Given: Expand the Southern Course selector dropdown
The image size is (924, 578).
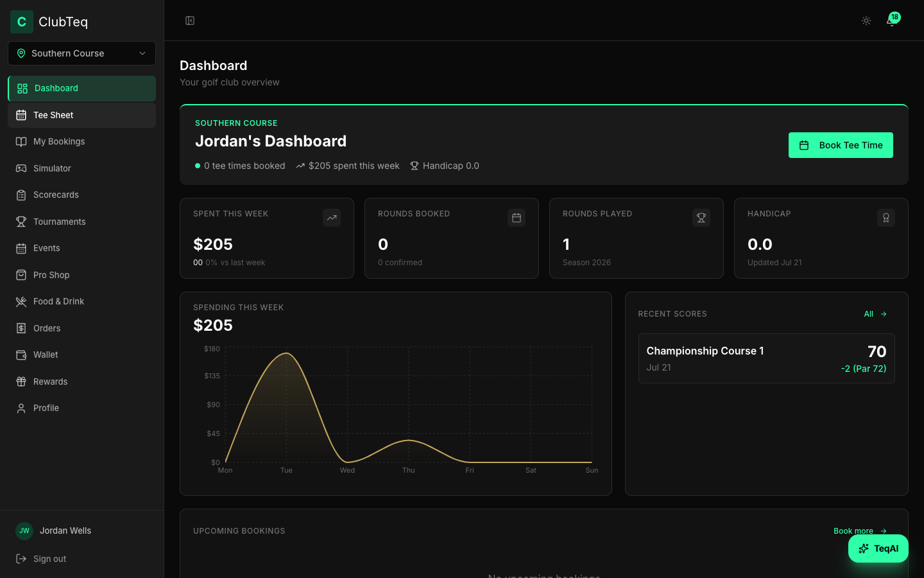Looking at the screenshot, I should click(81, 53).
